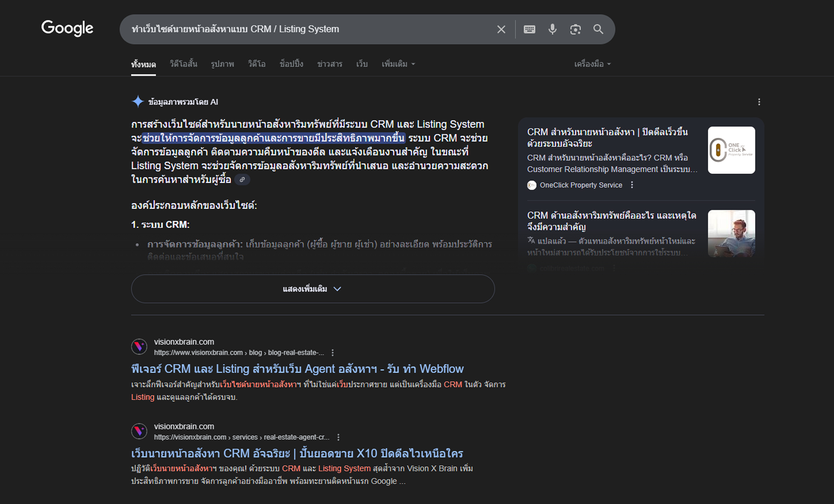
Task: Click the Google logo
Action: [67, 28]
